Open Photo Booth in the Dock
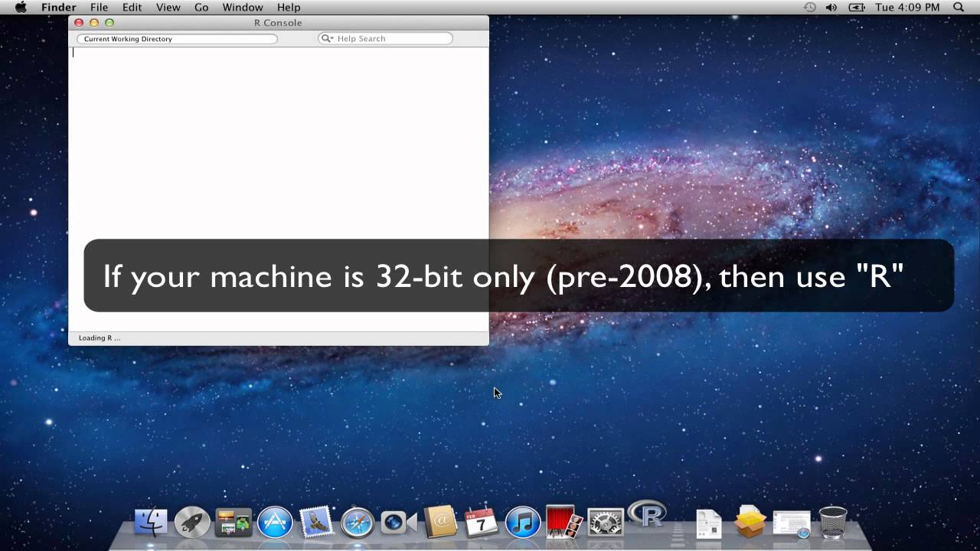980x551 pixels. [564, 522]
